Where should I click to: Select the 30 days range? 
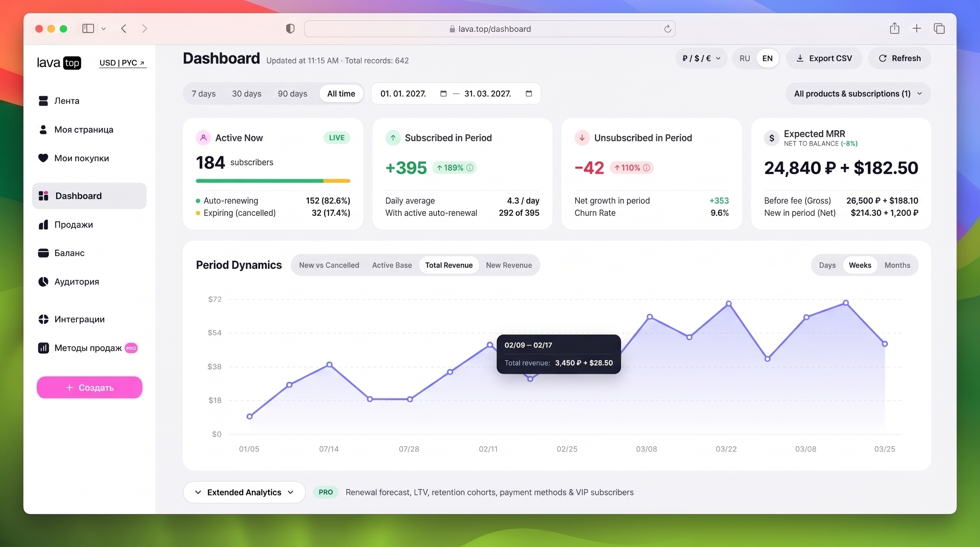pos(246,94)
